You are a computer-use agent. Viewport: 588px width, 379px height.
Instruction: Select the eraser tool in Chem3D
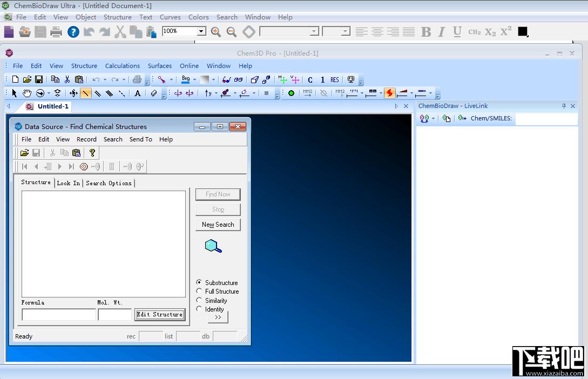click(x=154, y=93)
